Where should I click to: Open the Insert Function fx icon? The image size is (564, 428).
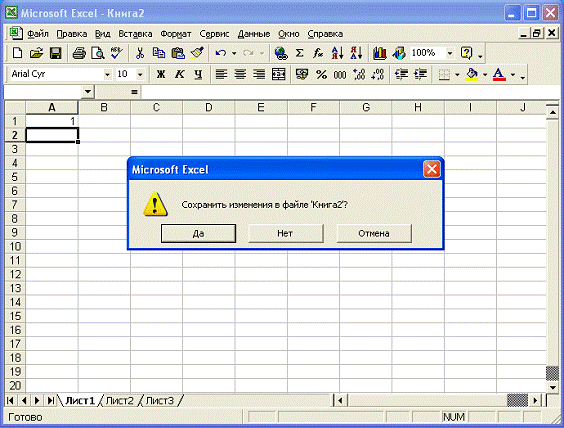318,53
